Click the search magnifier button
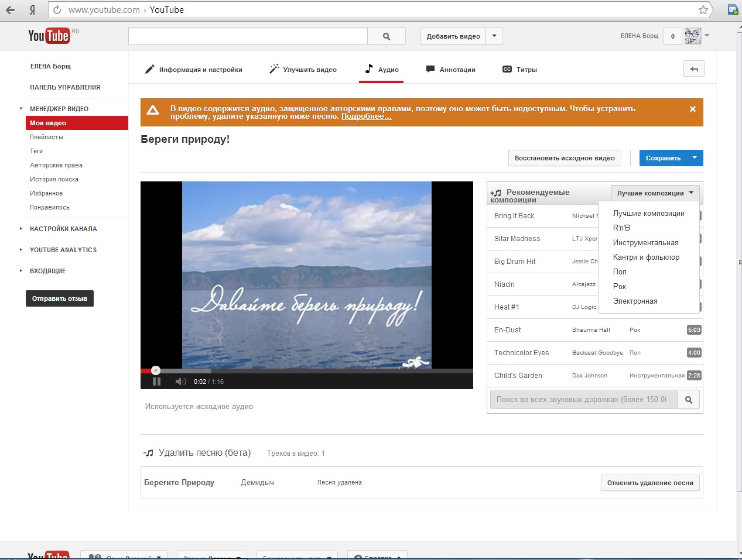The width and height of the screenshot is (742, 560). pyautogui.click(x=387, y=36)
